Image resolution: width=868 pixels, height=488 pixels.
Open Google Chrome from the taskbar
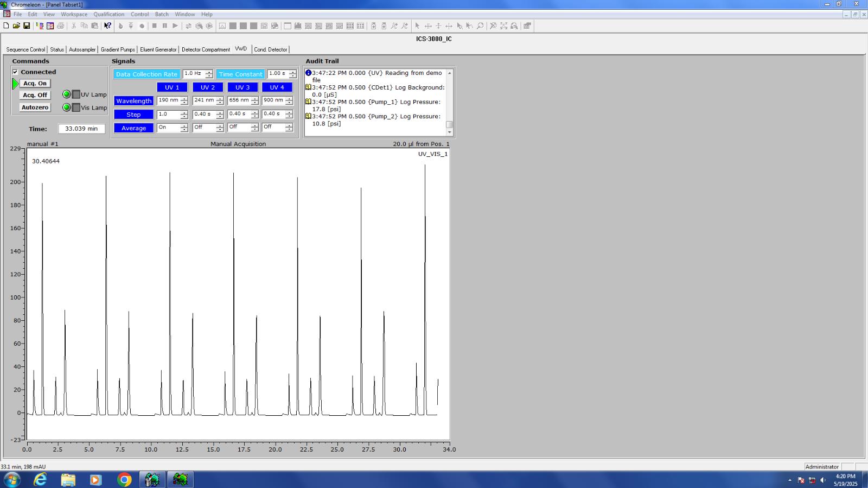click(124, 479)
